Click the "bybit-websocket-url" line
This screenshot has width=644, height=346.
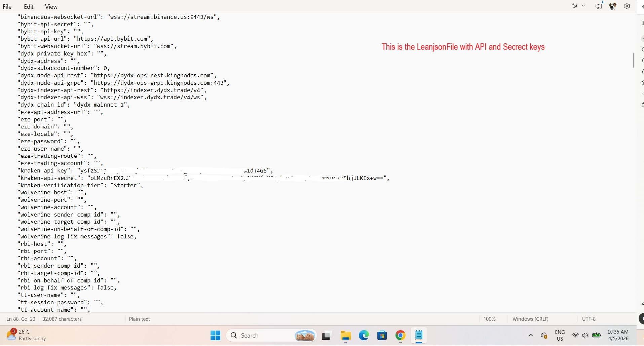[97, 46]
